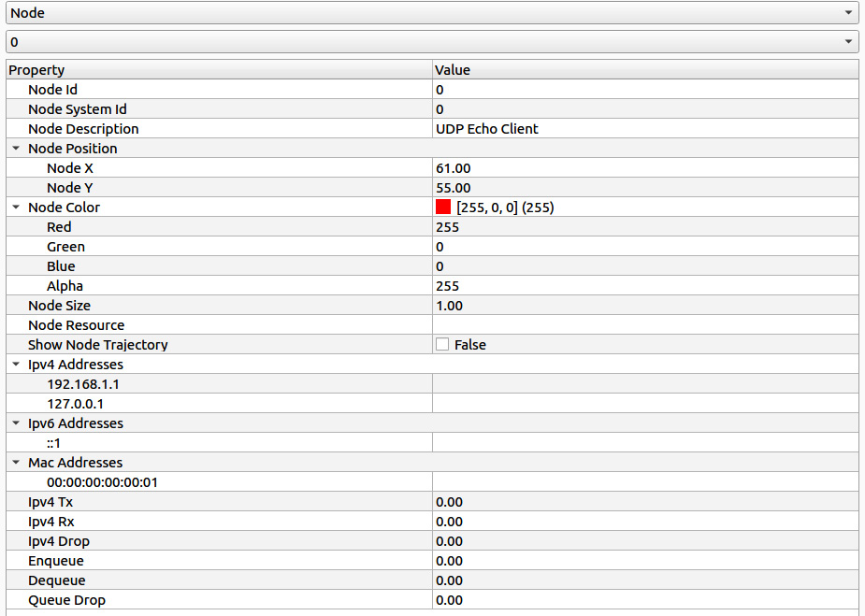Screen dimensions: 865x616
Task: Click the Ipv4 Tx value 0.00
Action: point(450,502)
